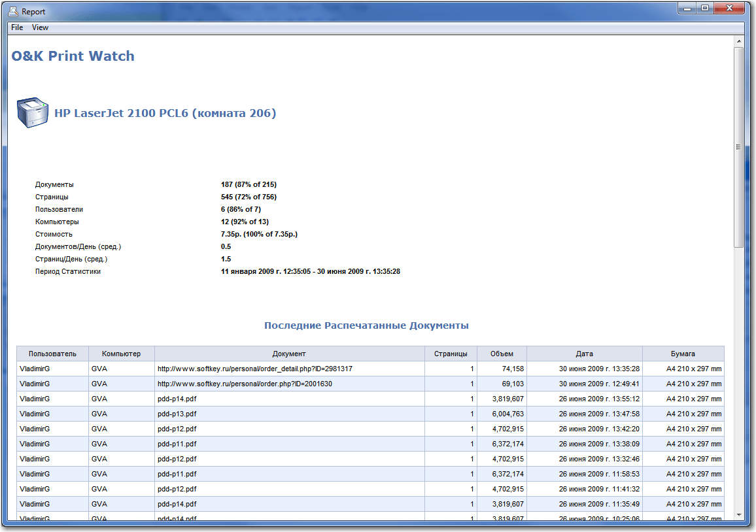Sort by the Документ column header

(288, 354)
